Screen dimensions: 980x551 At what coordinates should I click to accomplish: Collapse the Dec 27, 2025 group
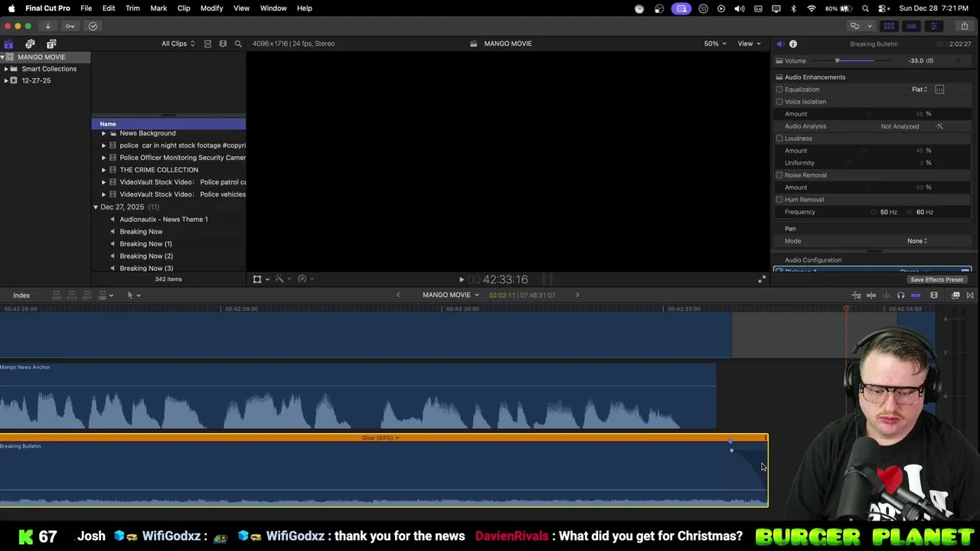pyautogui.click(x=96, y=207)
